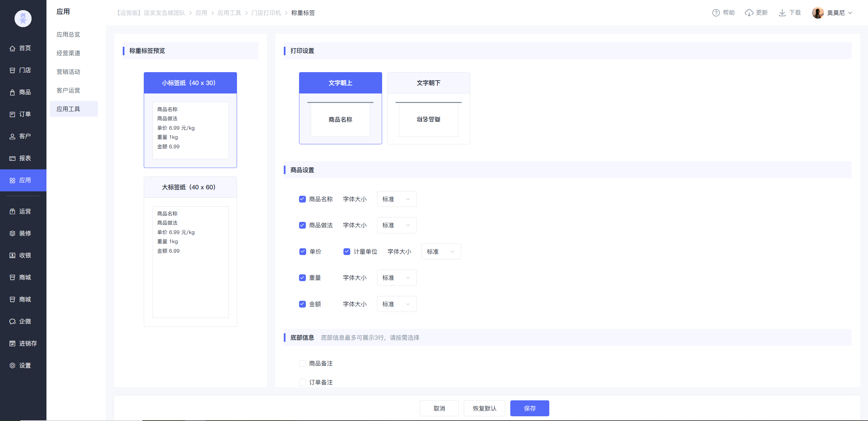
Task: Open user account 奥莫尼 dropdown
Action: (x=835, y=13)
